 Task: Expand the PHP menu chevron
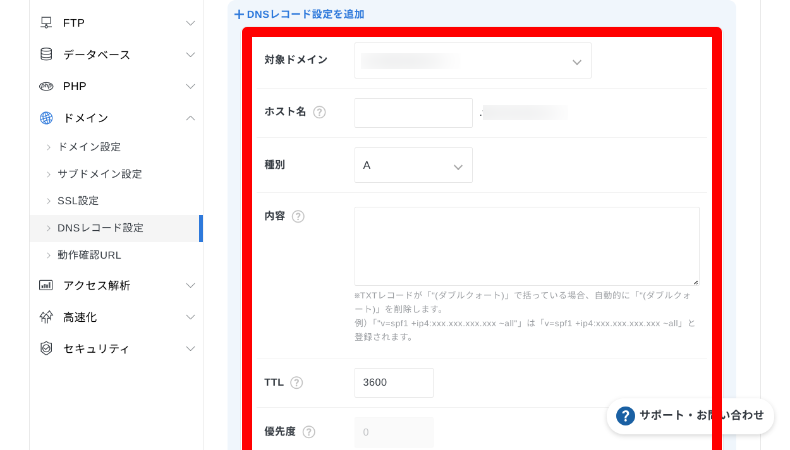tap(190, 86)
